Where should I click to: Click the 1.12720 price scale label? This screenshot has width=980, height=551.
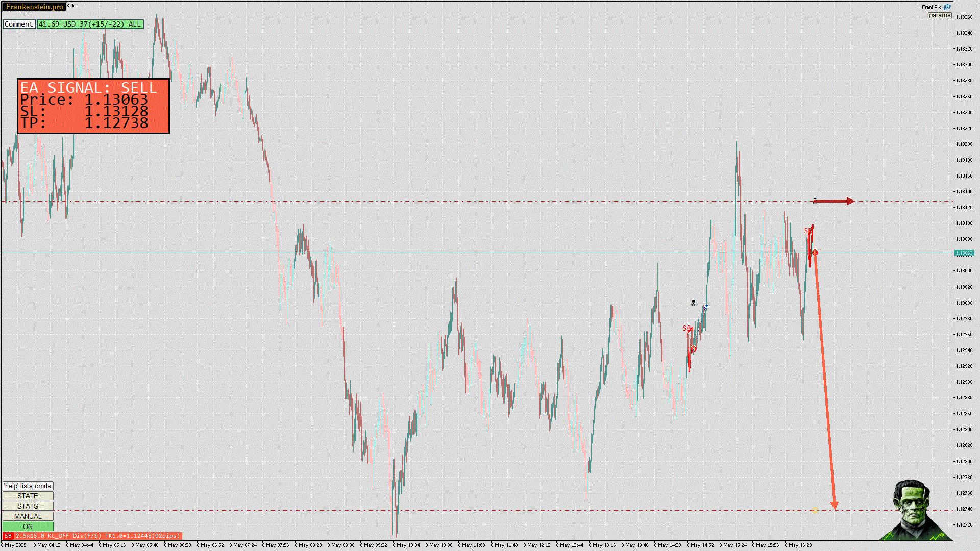pyautogui.click(x=964, y=525)
